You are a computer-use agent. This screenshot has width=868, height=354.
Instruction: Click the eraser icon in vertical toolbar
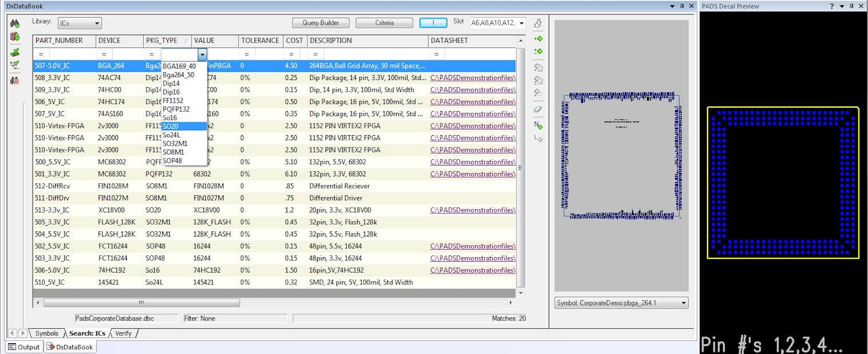coord(538,109)
